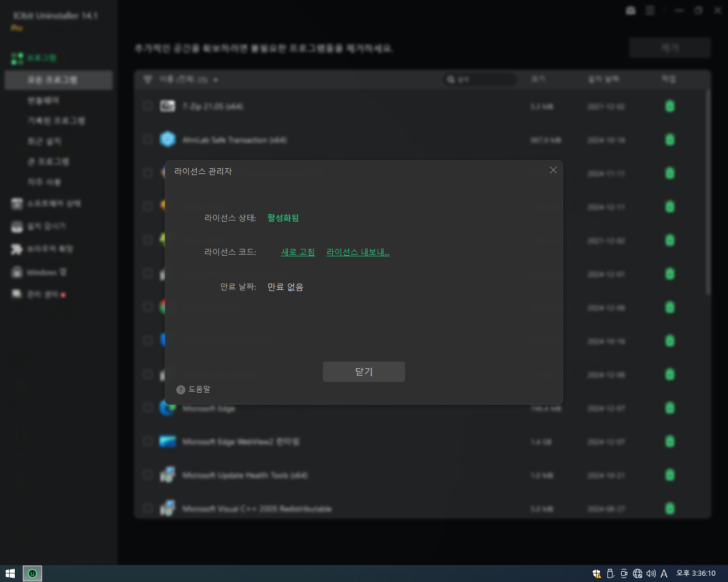
Task: Click the taskbar clock showing 오후 3:36:10
Action: (696, 573)
